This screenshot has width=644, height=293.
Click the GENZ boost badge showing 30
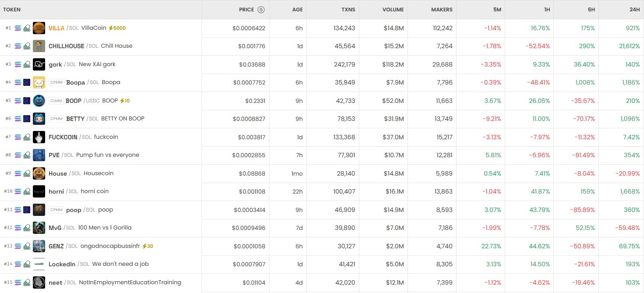(148, 246)
